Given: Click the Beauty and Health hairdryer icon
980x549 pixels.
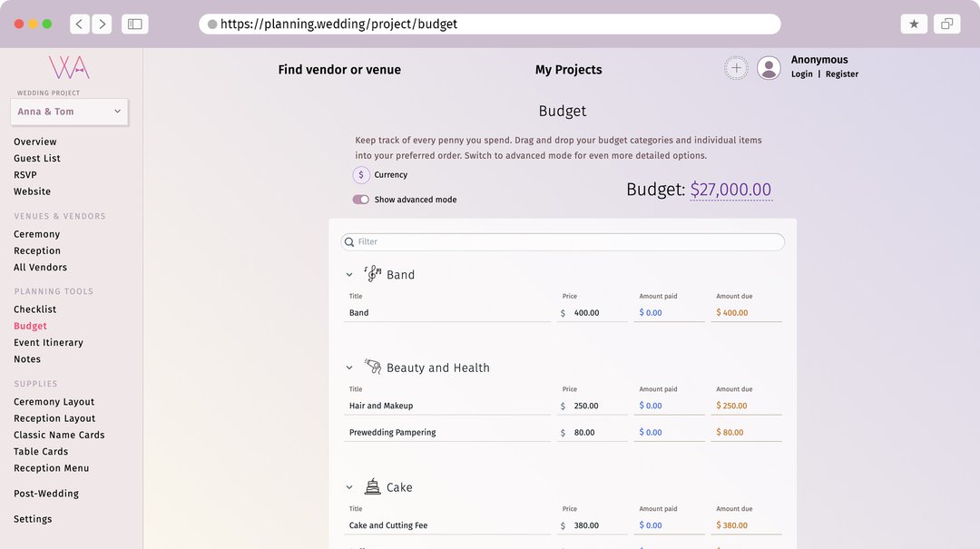Looking at the screenshot, I should 374,366.
